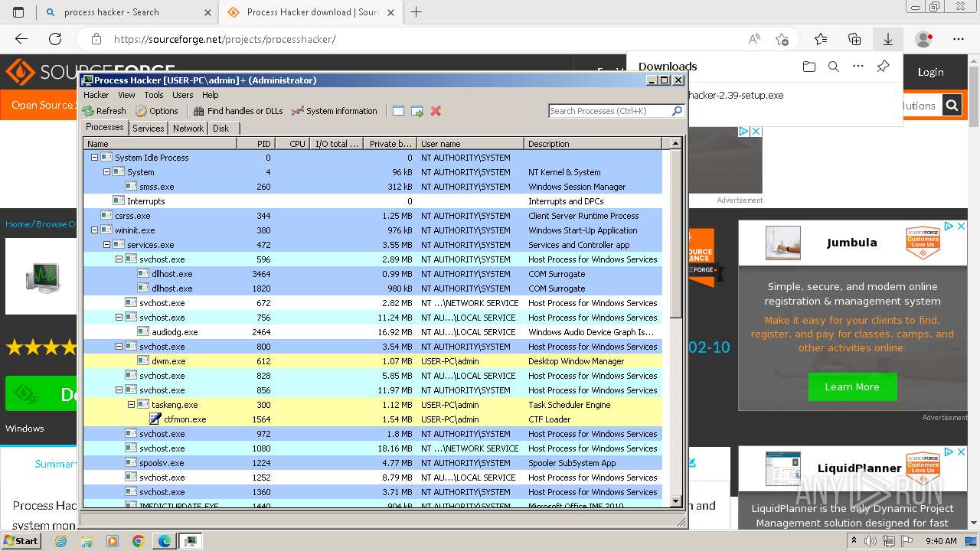Open the Help menu

coord(211,95)
